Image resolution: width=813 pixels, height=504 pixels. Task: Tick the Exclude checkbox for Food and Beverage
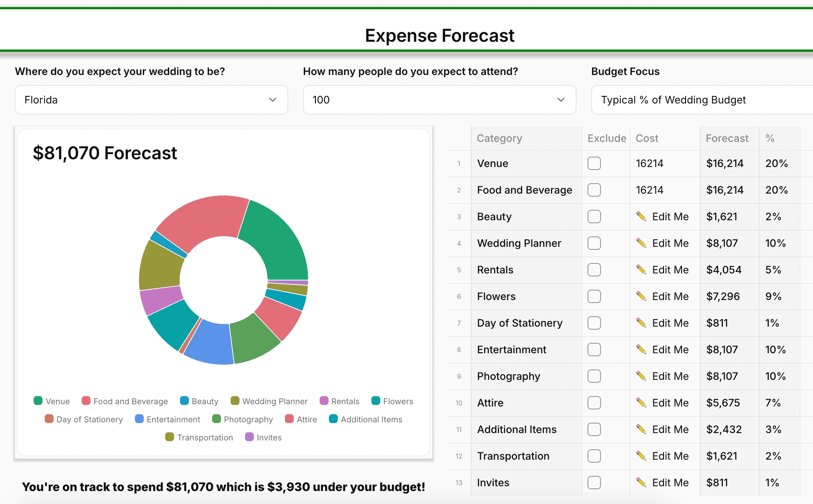pyautogui.click(x=594, y=190)
